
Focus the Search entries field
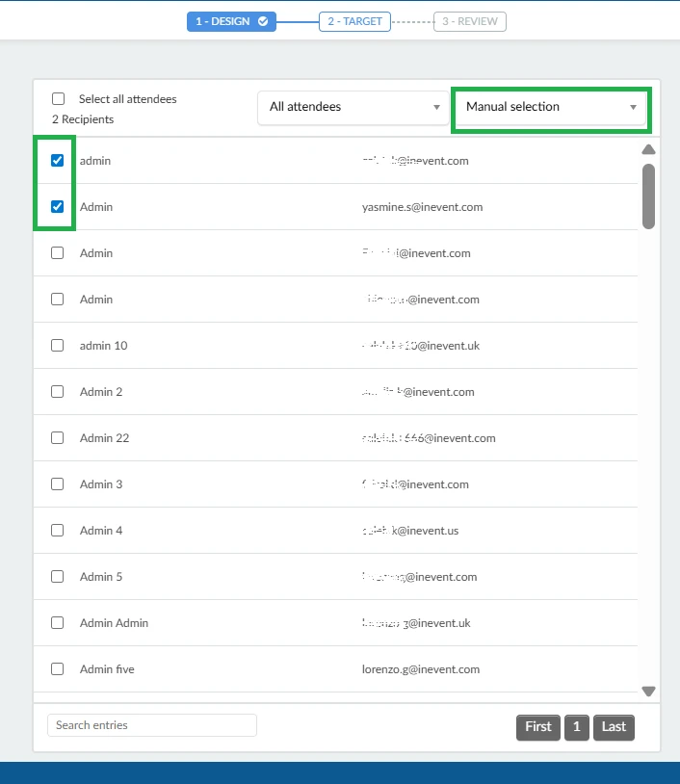152,725
